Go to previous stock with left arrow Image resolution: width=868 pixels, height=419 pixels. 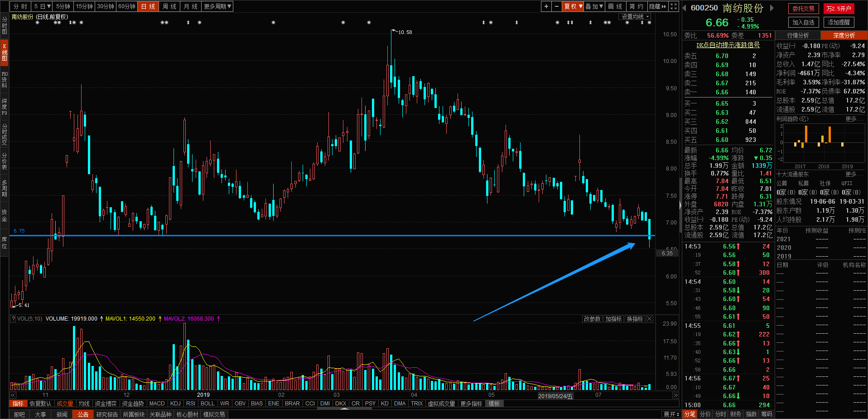685,8
